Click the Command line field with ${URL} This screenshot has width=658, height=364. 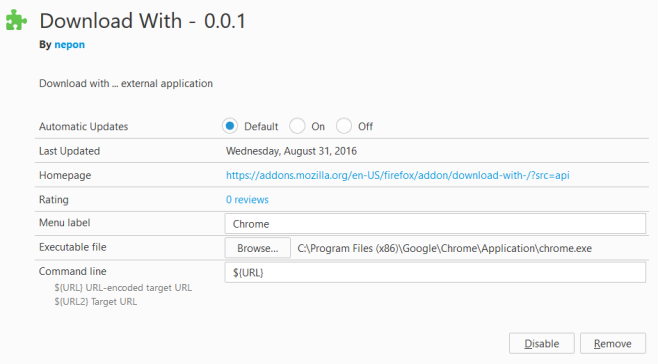(435, 272)
